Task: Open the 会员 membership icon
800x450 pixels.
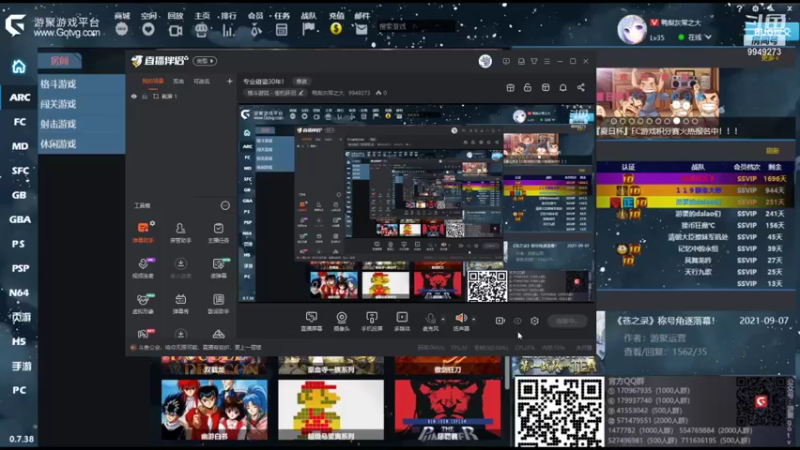Action: coord(256,31)
